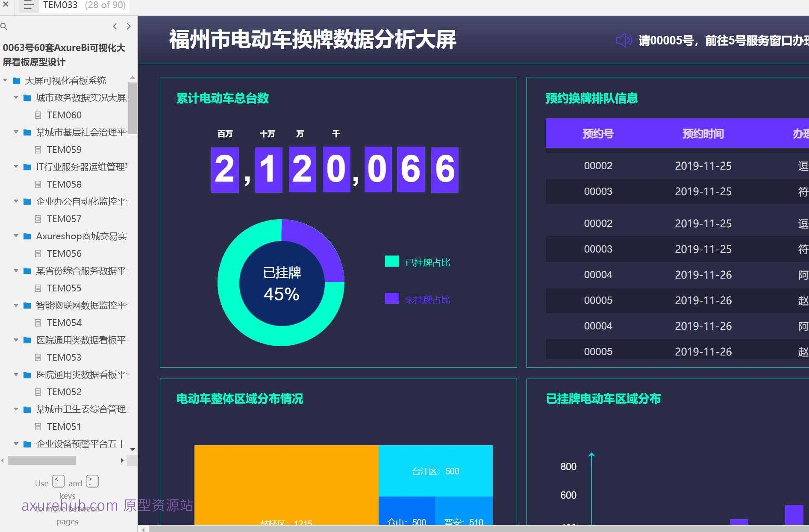The width and height of the screenshot is (809, 532).
Task: Click the page icon beside TEM058
Action: pos(38,185)
